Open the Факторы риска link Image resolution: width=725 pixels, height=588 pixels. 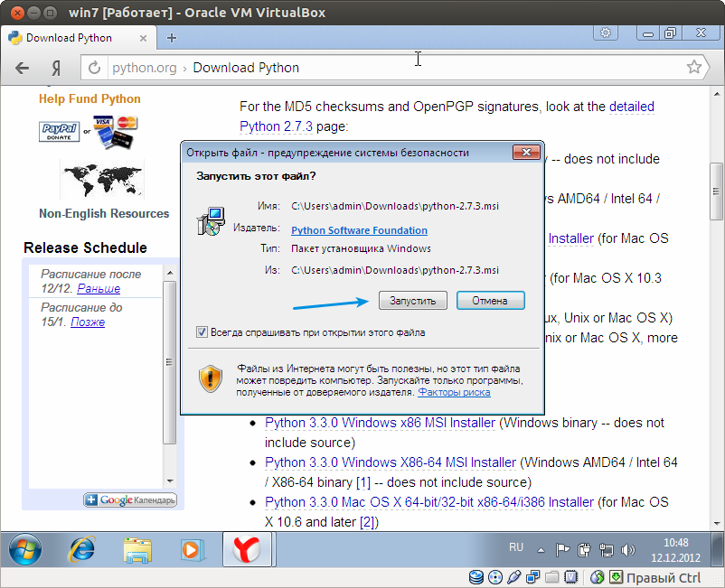(x=454, y=392)
